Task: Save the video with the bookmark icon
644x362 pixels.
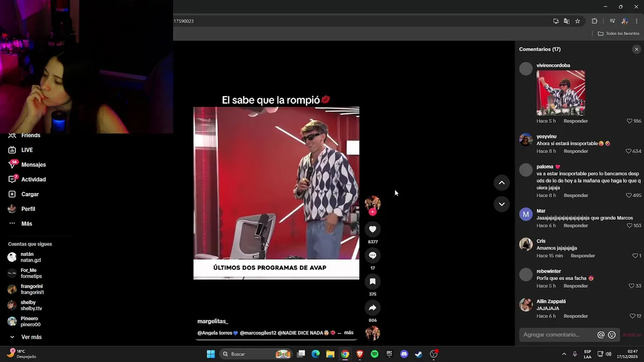Action: (x=372, y=282)
